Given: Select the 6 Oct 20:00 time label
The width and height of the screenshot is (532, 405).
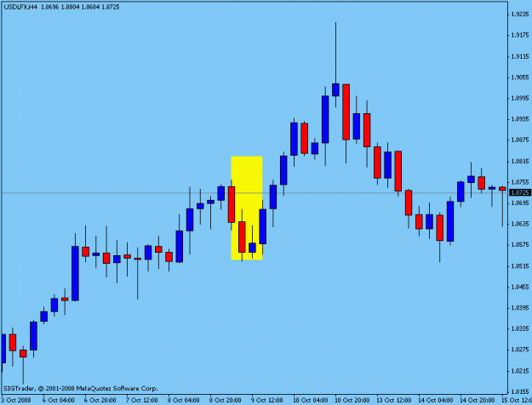Looking at the screenshot, I should coord(100,400).
